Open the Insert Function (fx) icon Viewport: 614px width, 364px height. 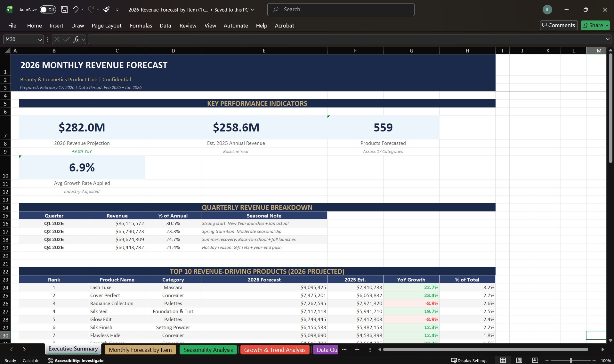coord(77,39)
